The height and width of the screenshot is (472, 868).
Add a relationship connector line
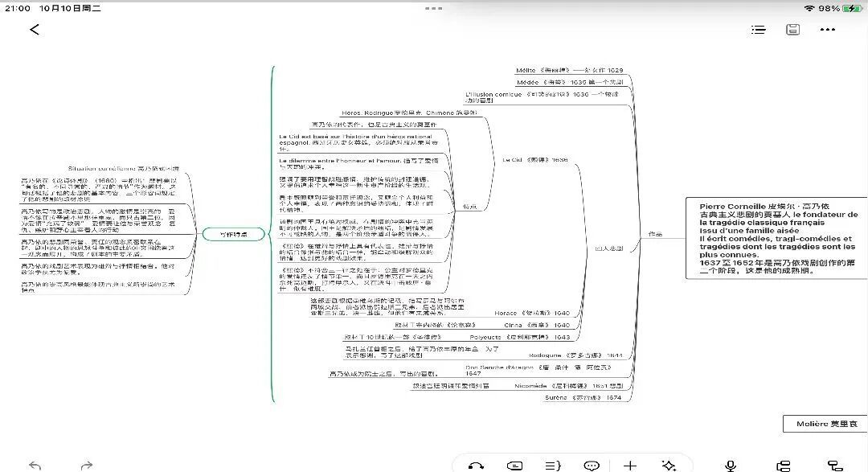click(x=476, y=465)
